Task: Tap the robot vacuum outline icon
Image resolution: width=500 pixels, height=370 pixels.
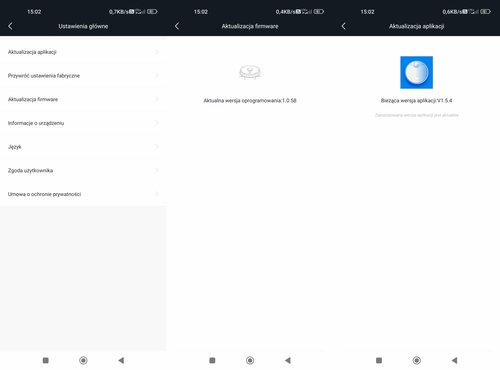Action: 250,72
